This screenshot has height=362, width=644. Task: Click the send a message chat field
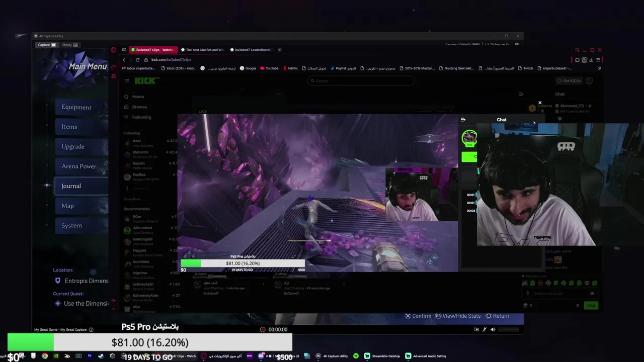coord(560,293)
